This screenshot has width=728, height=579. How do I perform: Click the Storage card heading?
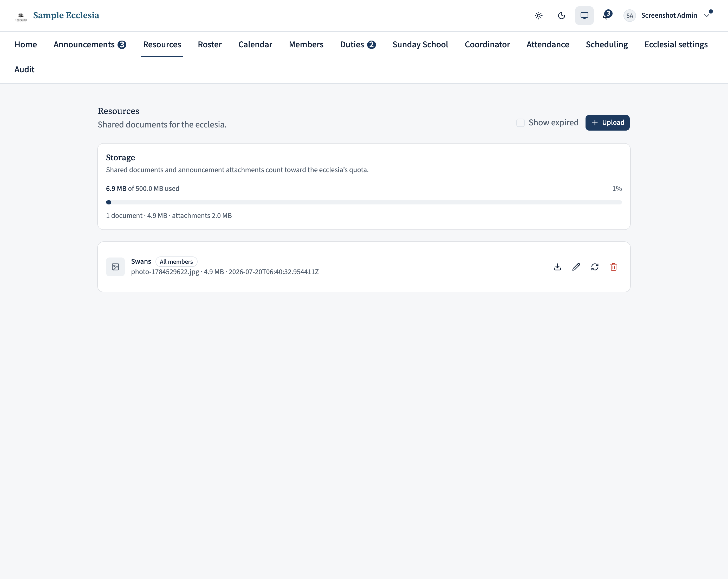(x=121, y=157)
